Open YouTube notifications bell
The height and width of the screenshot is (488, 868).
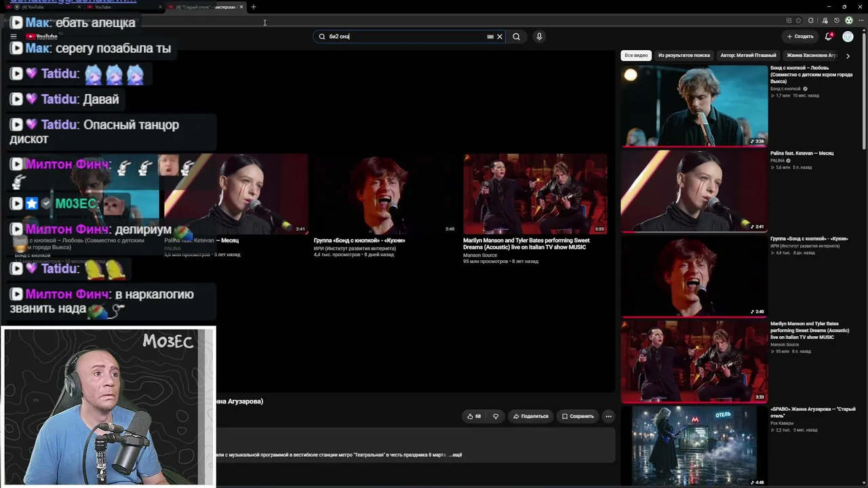tap(828, 37)
